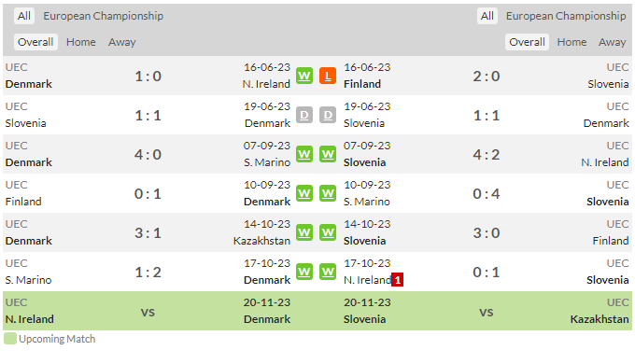Open the upcoming Slovenia vs Kazakhstan match
The image size is (635, 364).
click(486, 311)
